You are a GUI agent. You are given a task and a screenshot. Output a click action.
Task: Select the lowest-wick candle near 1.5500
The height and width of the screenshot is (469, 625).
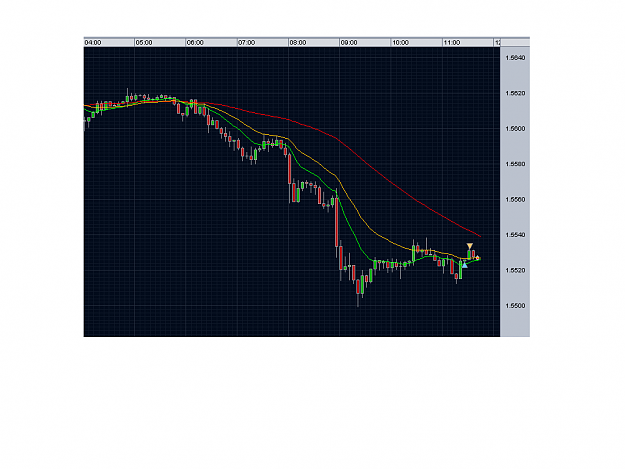(358, 287)
